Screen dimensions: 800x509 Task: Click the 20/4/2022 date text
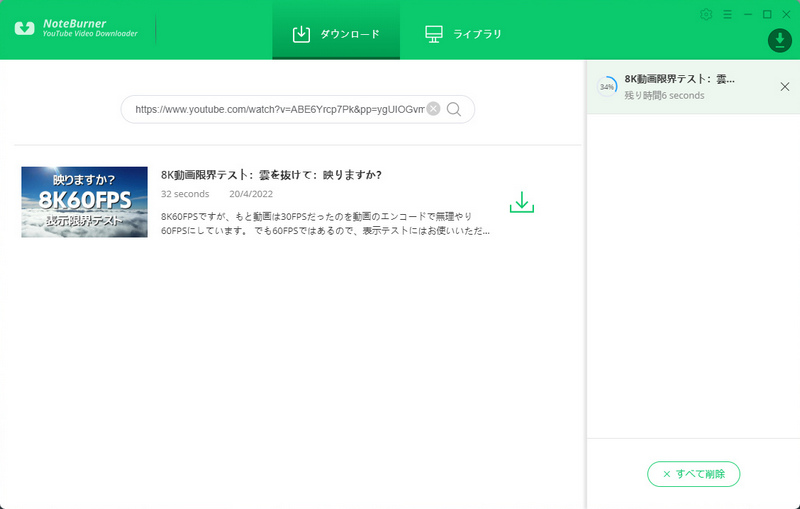(x=251, y=194)
